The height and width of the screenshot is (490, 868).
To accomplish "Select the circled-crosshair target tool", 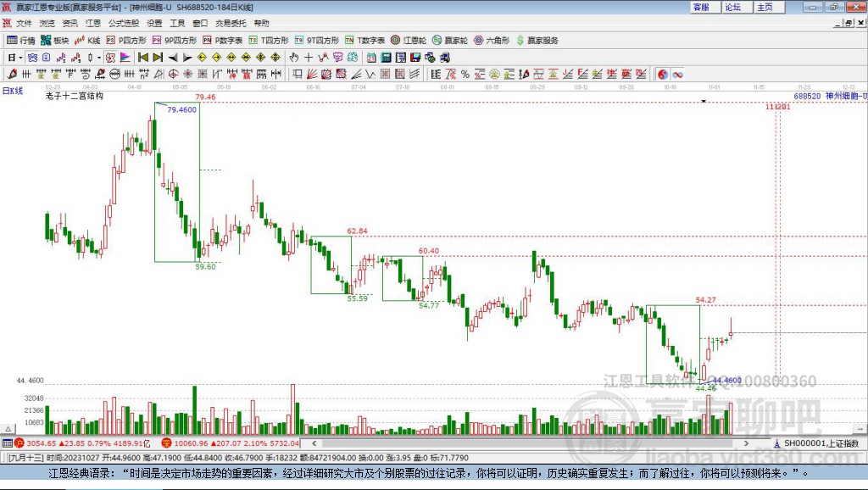I will (x=173, y=74).
